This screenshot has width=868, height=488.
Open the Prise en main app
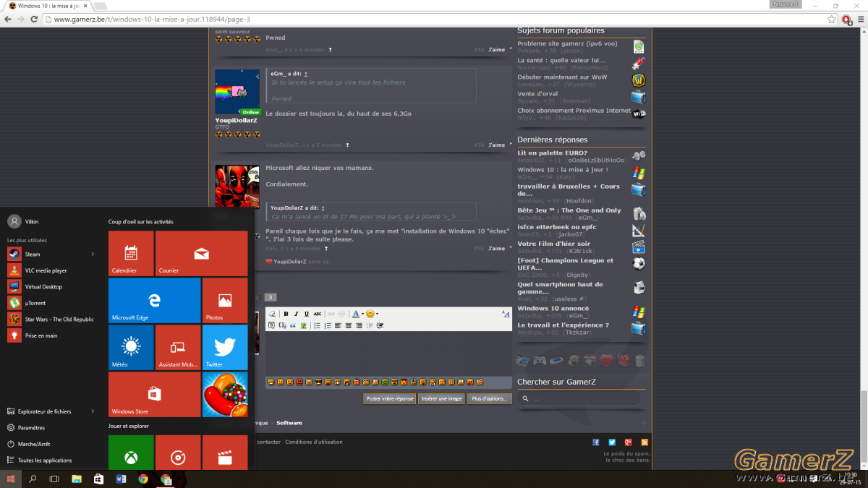coord(51,335)
